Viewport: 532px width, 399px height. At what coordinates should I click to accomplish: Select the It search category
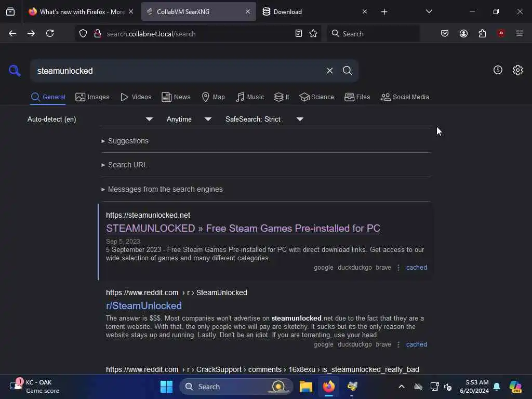click(x=282, y=97)
